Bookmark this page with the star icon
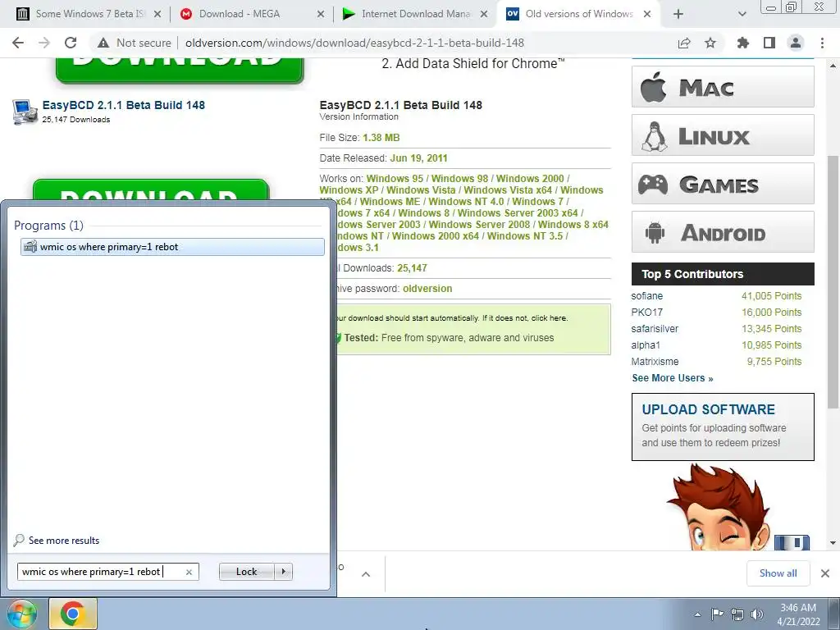The width and height of the screenshot is (840, 630). (710, 43)
